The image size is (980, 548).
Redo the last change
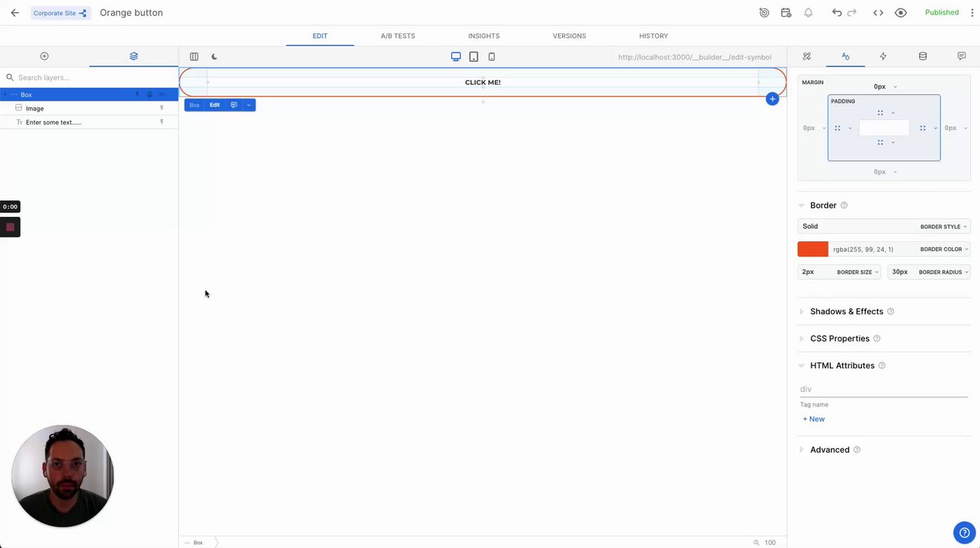[x=852, y=13]
